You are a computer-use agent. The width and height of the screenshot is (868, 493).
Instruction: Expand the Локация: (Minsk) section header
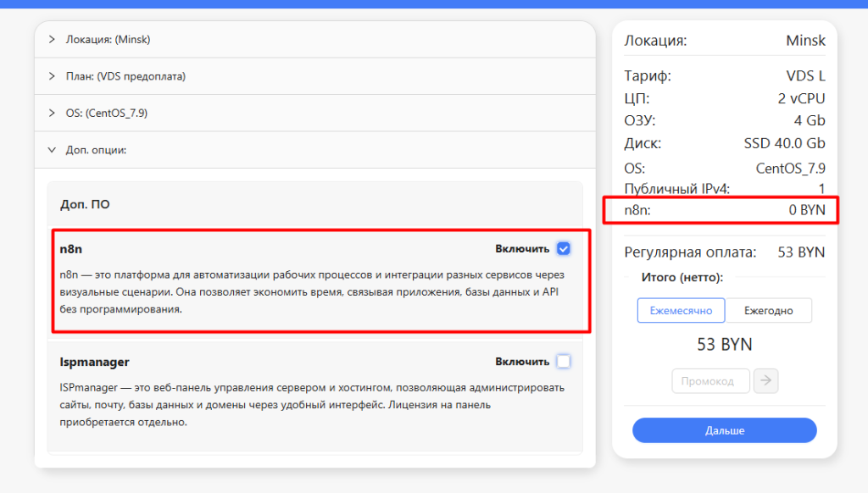[x=108, y=40]
